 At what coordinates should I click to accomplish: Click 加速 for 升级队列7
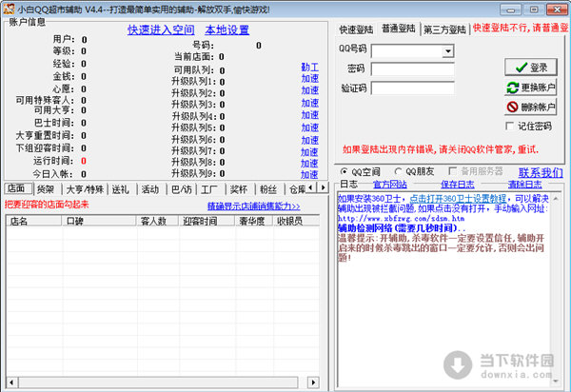click(309, 152)
